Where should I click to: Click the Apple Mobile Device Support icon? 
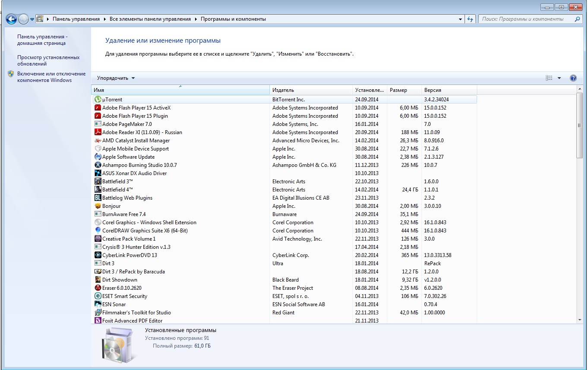(98, 149)
